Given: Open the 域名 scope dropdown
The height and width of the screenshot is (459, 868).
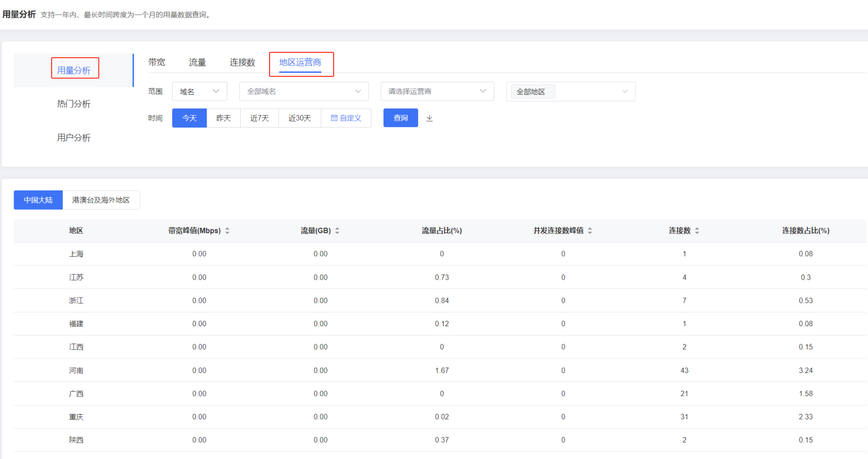Looking at the screenshot, I should [x=199, y=91].
